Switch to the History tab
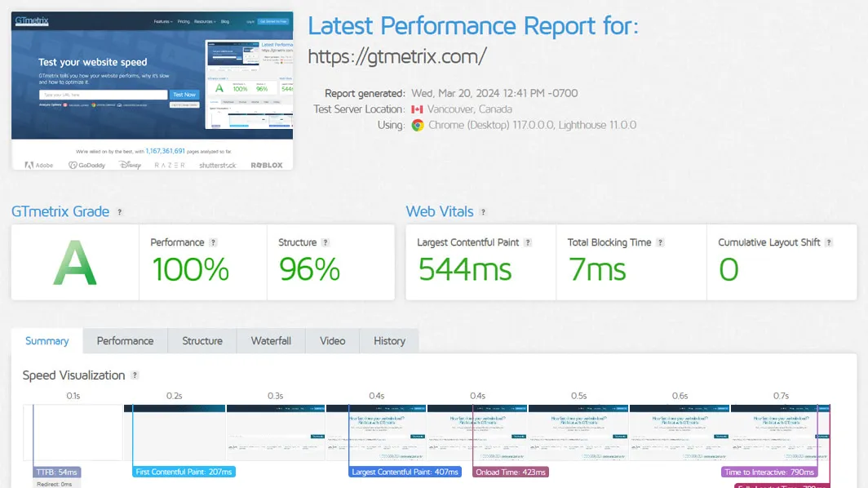868x488 pixels. pos(389,341)
